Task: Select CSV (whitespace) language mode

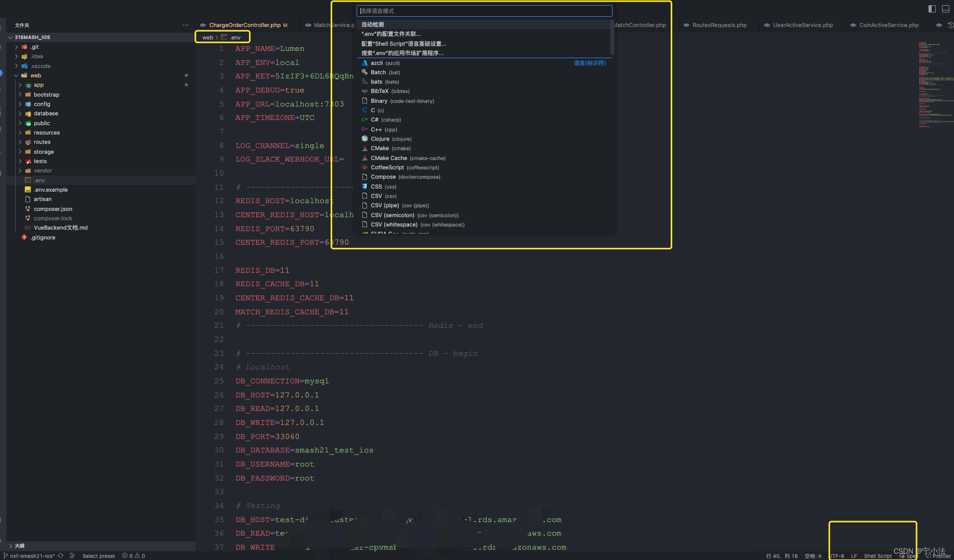Action: tap(484, 224)
